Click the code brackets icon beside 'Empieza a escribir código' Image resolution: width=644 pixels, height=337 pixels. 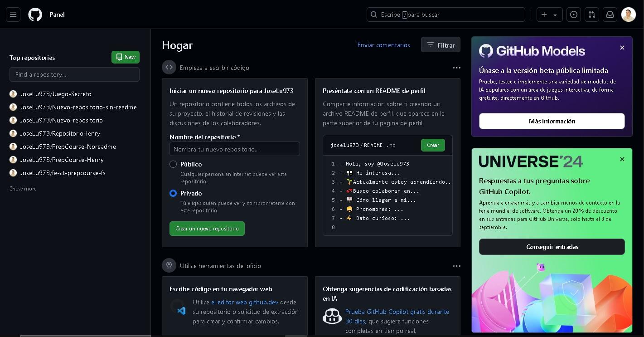pyautogui.click(x=169, y=68)
